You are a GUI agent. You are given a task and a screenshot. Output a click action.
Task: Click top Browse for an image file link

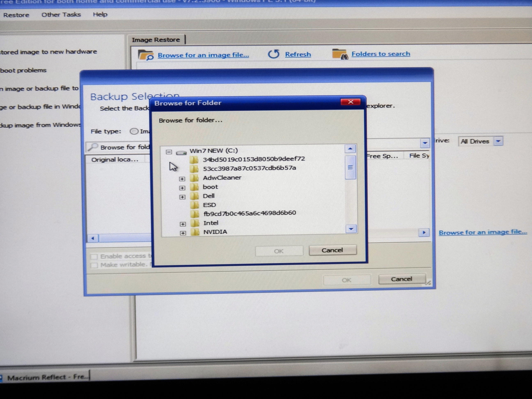point(203,55)
